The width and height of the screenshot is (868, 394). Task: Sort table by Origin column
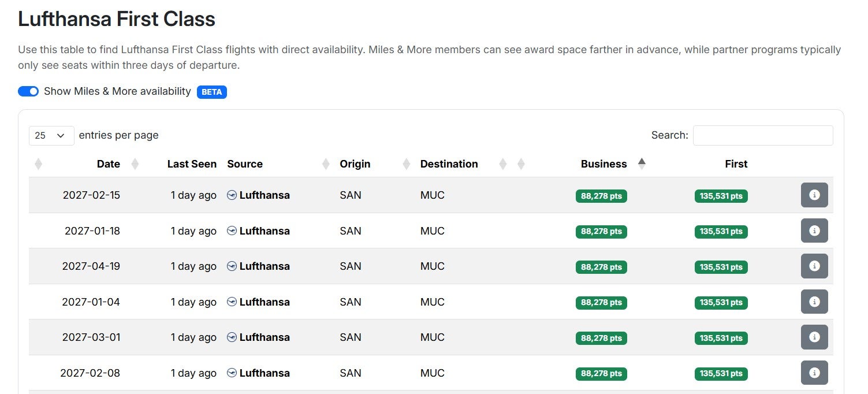pyautogui.click(x=355, y=164)
